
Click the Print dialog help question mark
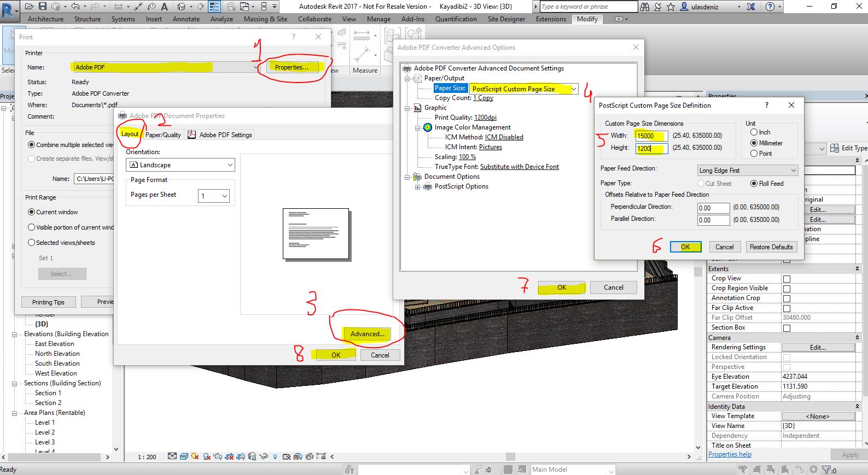294,37
